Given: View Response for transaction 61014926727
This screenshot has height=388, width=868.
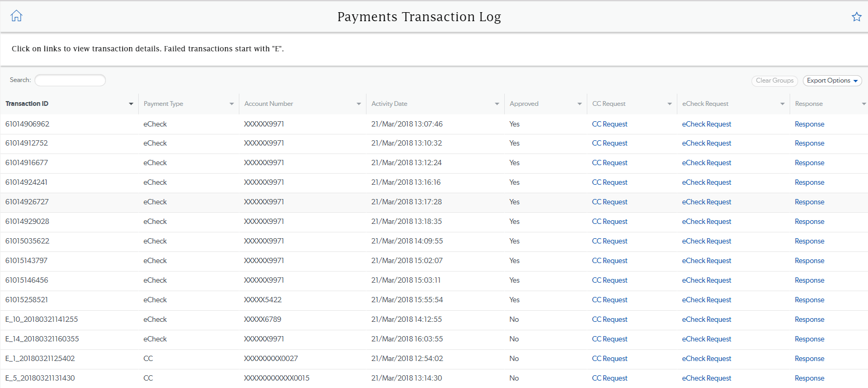Looking at the screenshot, I should (809, 202).
